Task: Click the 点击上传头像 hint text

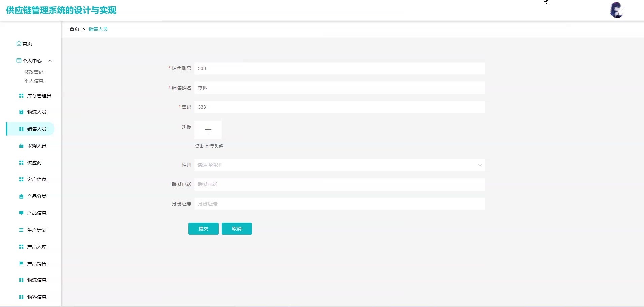Action: (209, 146)
